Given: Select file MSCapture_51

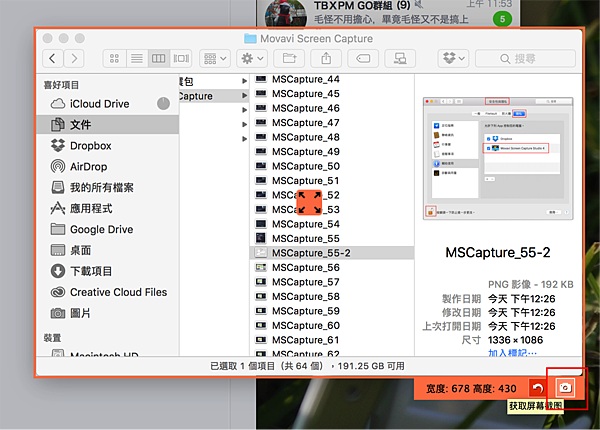Looking at the screenshot, I should pos(332,181).
